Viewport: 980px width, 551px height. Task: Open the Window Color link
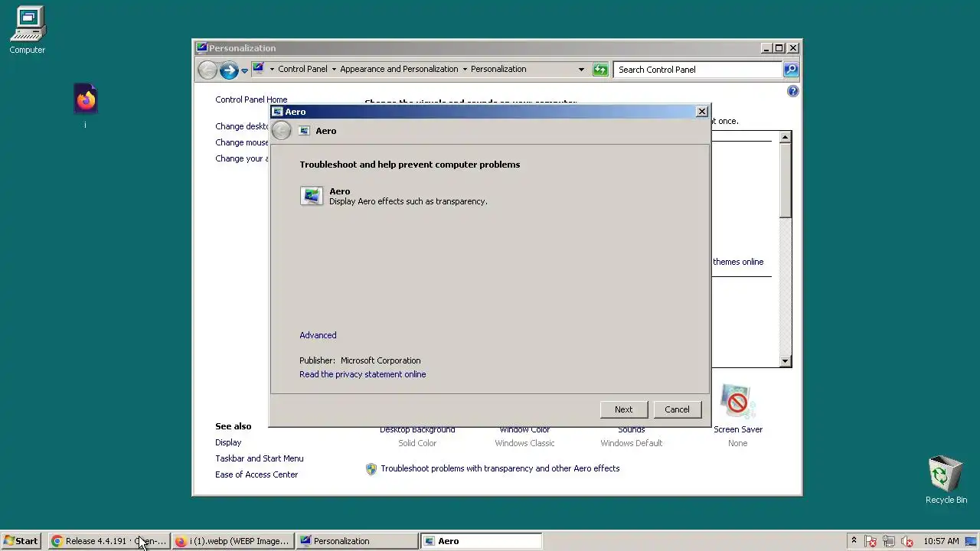pos(524,430)
